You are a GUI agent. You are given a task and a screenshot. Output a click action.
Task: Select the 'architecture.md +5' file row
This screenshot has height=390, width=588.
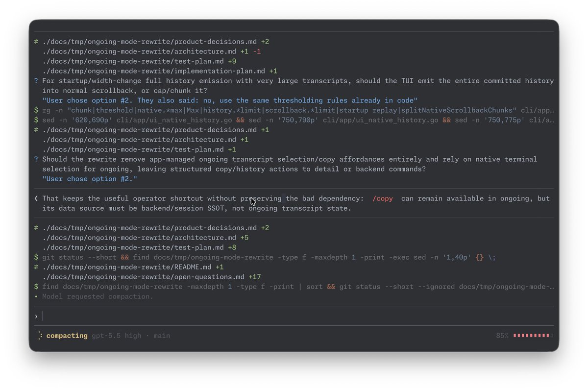[x=146, y=238]
